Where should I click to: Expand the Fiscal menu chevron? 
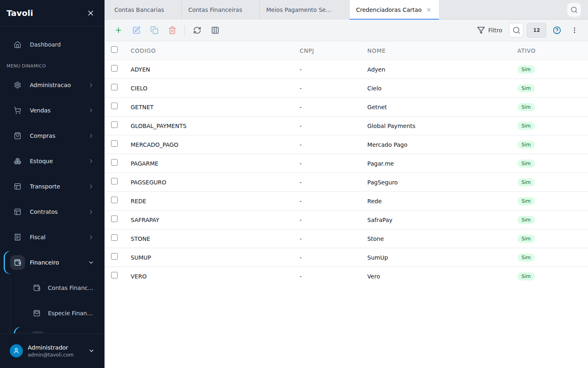91,237
